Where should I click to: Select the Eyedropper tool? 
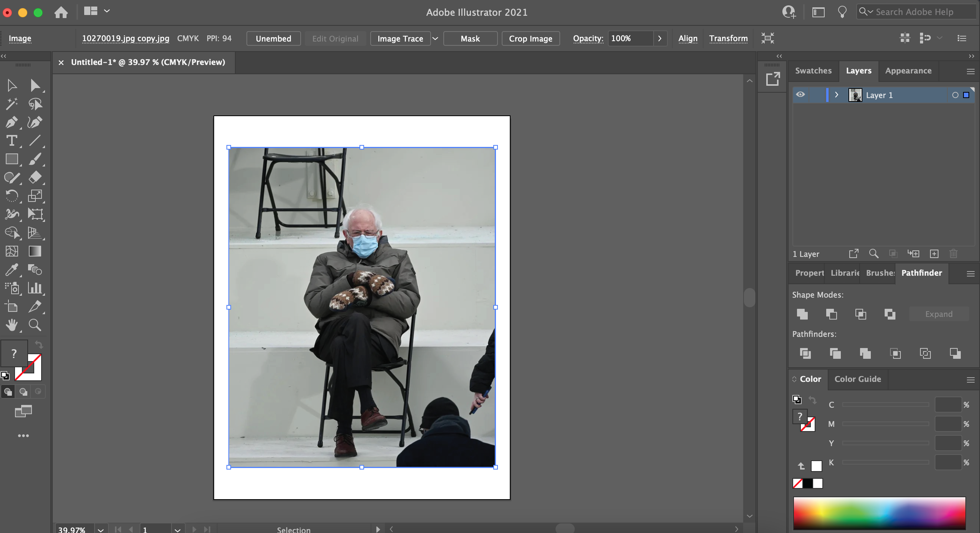[12, 270]
